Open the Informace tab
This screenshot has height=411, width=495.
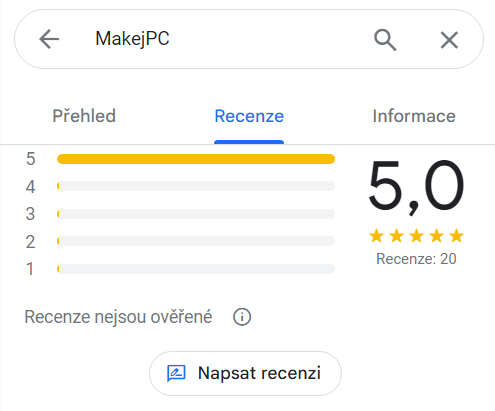click(x=414, y=116)
